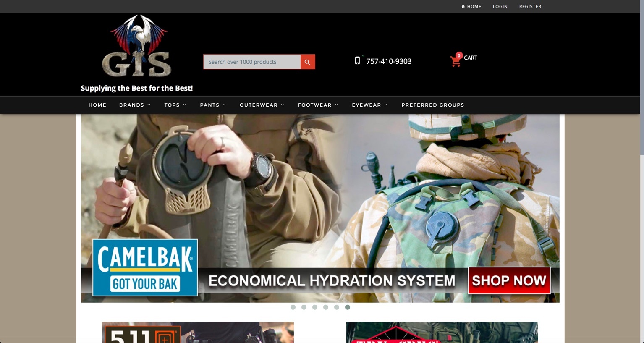Click the GIS eagle logo
The height and width of the screenshot is (343, 644).
[137, 46]
